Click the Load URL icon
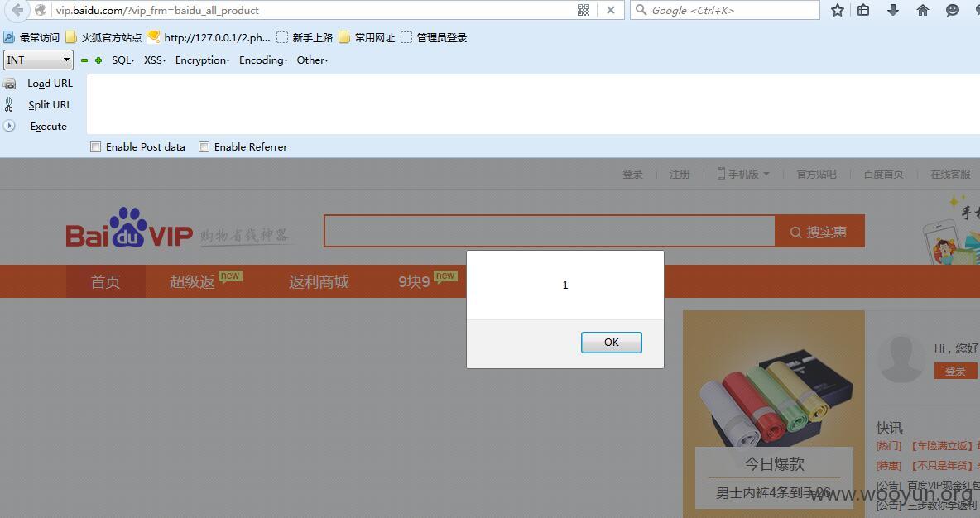Viewport: 980px width, 518px height. 9,84
